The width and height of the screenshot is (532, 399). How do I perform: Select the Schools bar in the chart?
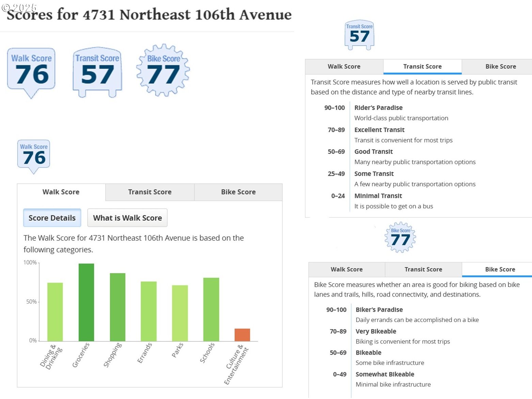pos(211,309)
